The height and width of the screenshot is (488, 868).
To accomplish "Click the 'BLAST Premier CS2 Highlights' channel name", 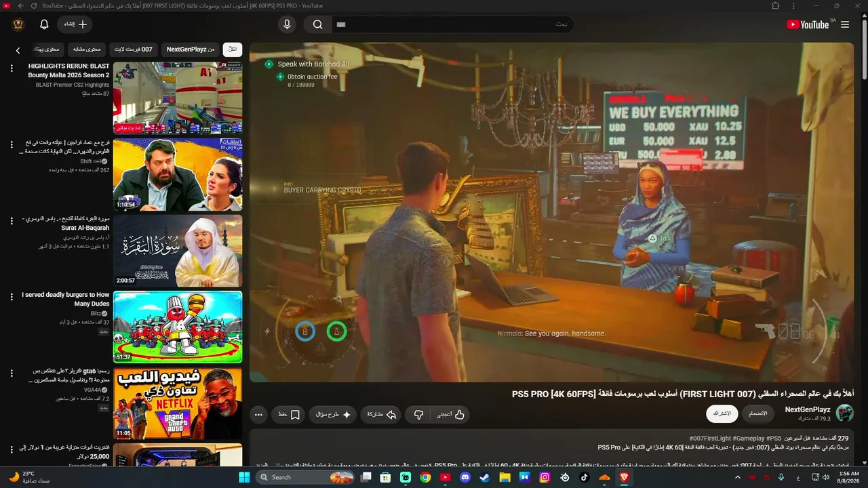I will tap(73, 85).
